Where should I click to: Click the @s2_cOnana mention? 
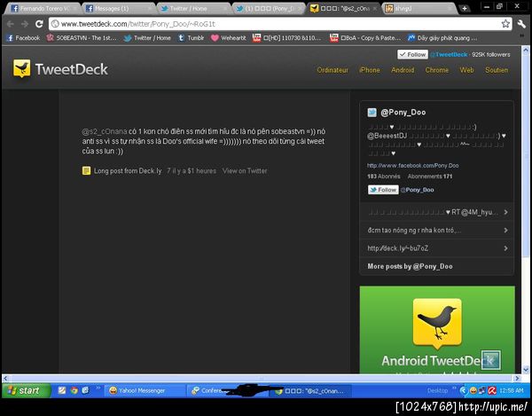(x=104, y=131)
